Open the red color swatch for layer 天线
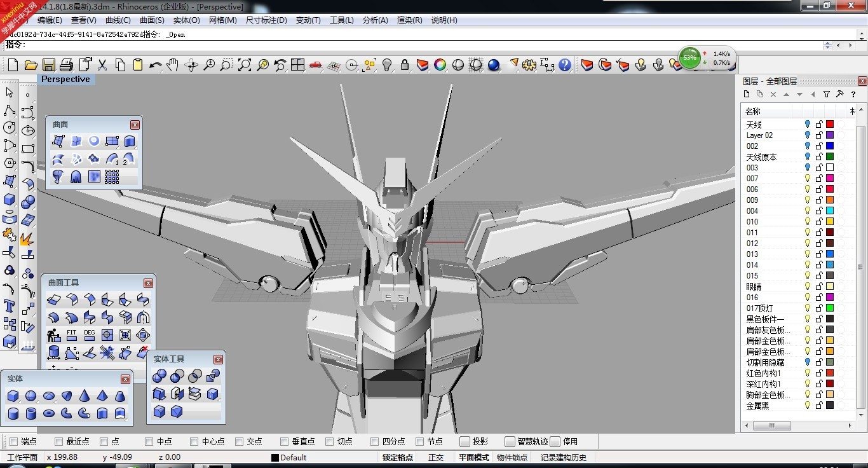 pyautogui.click(x=830, y=125)
